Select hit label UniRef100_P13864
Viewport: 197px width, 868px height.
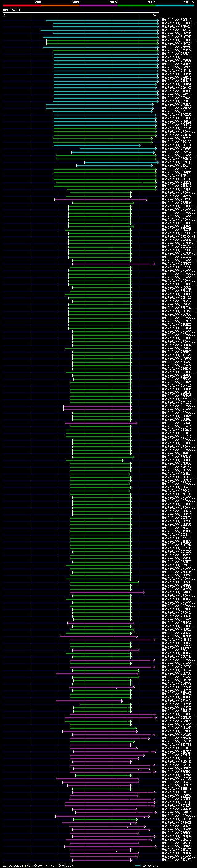177,328
